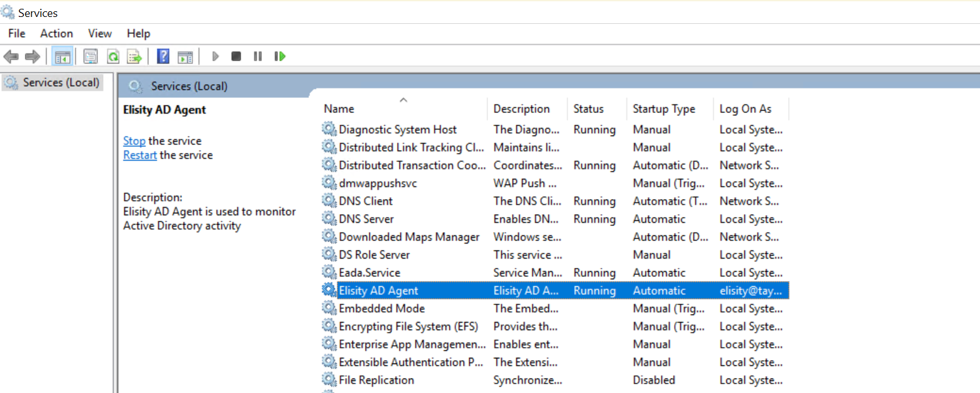Click the WAP Push description cell

coord(524,183)
